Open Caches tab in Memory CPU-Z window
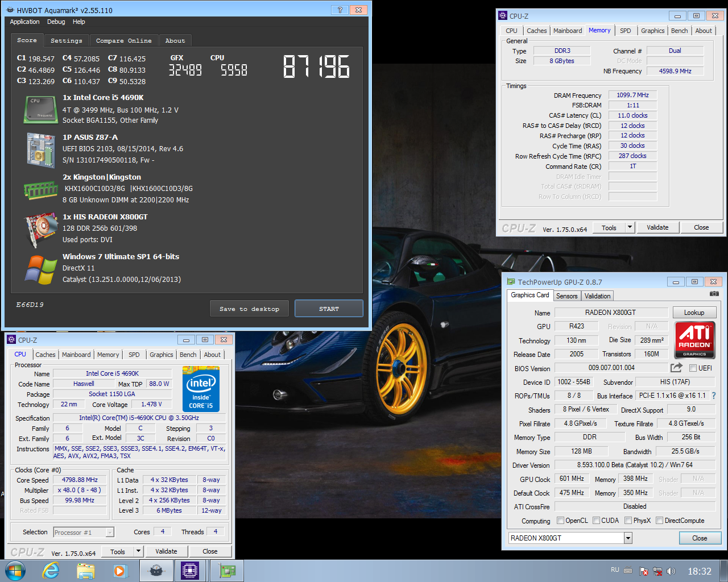Viewport: 728px width, 582px height. tap(536, 31)
